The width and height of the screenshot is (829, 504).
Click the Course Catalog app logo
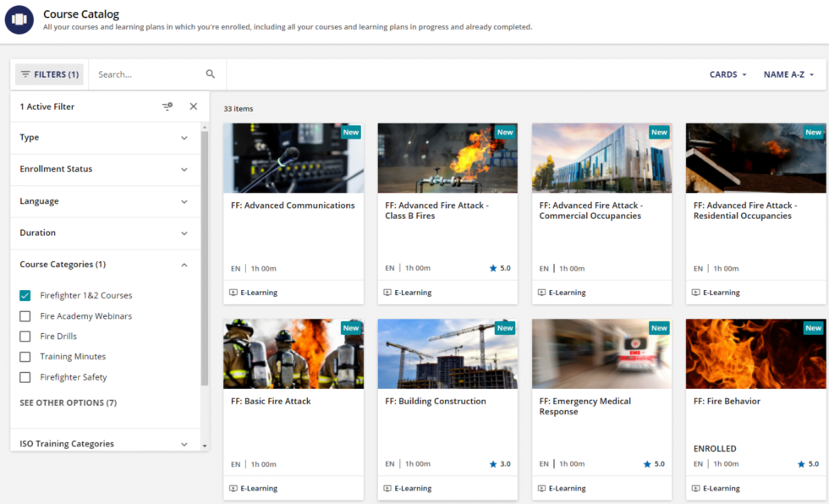pyautogui.click(x=19, y=19)
